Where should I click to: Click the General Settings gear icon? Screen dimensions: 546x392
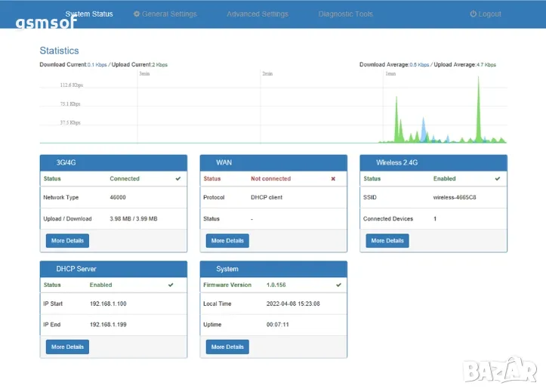(137, 14)
